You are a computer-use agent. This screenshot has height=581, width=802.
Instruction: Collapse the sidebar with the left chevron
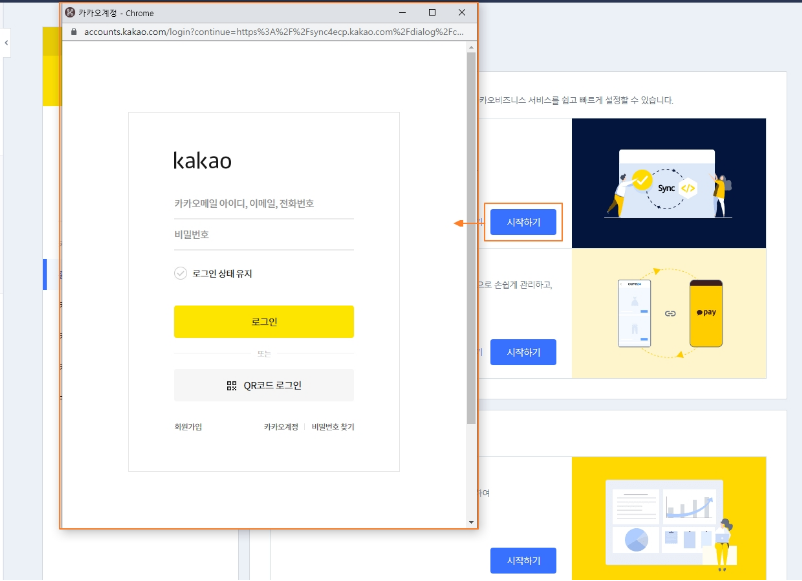click(6, 43)
